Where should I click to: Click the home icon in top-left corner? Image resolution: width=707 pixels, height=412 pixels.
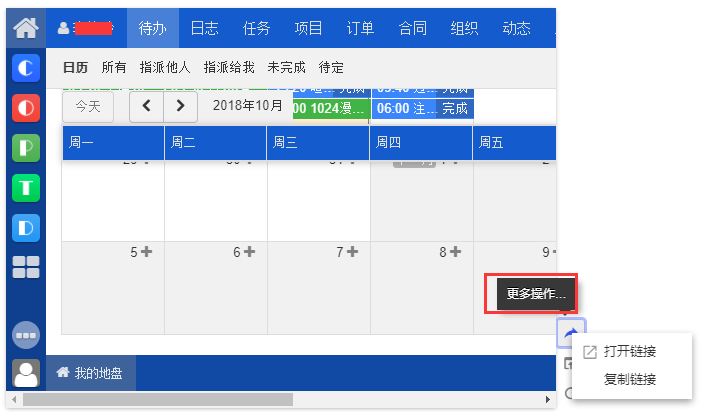[x=26, y=28]
